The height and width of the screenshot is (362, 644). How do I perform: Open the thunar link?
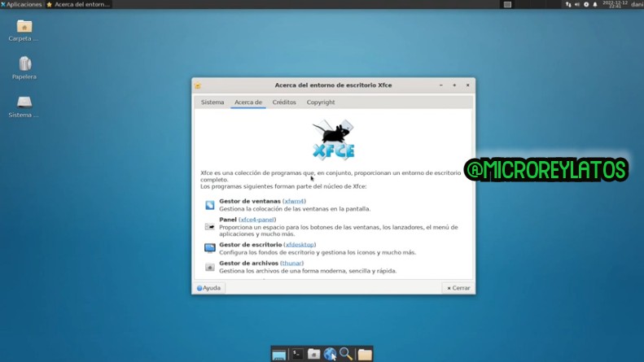(292, 263)
